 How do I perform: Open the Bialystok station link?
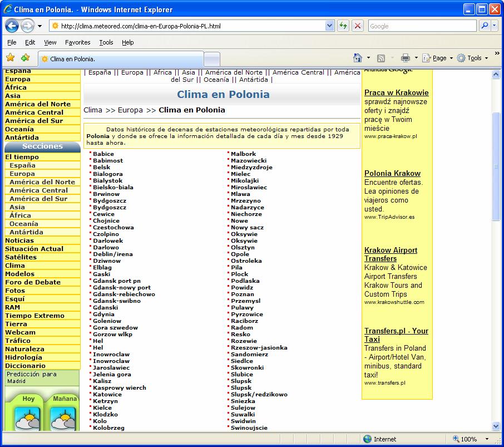pos(108,181)
